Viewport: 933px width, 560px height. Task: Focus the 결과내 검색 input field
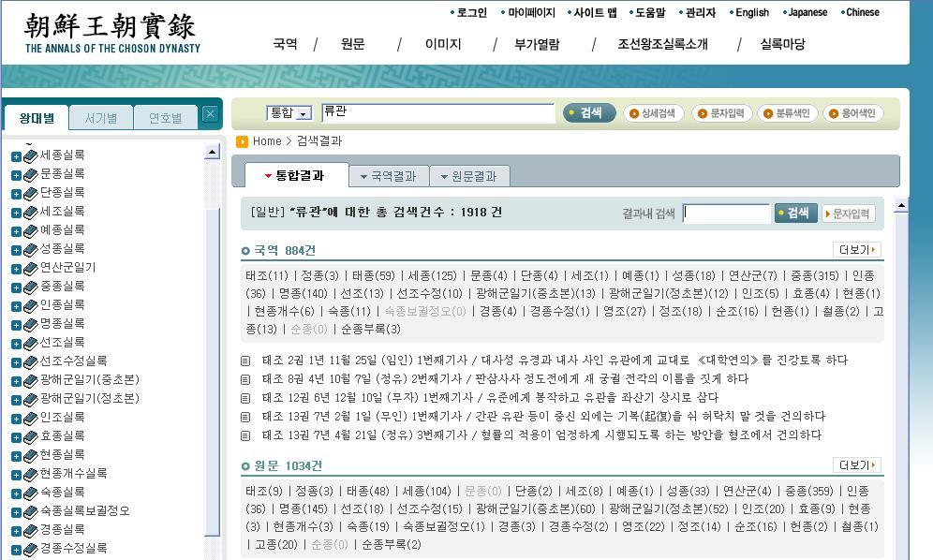point(726,214)
